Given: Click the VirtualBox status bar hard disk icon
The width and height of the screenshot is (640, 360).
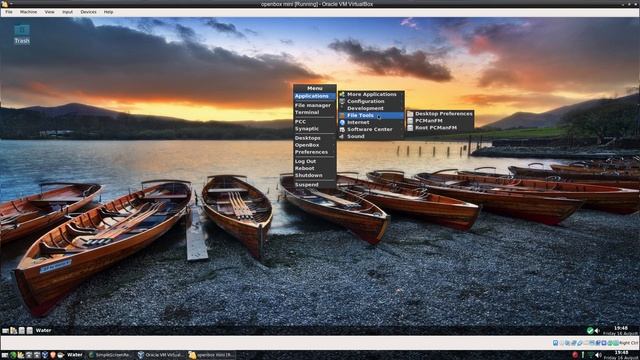Looking at the screenshot, I should click(x=556, y=343).
